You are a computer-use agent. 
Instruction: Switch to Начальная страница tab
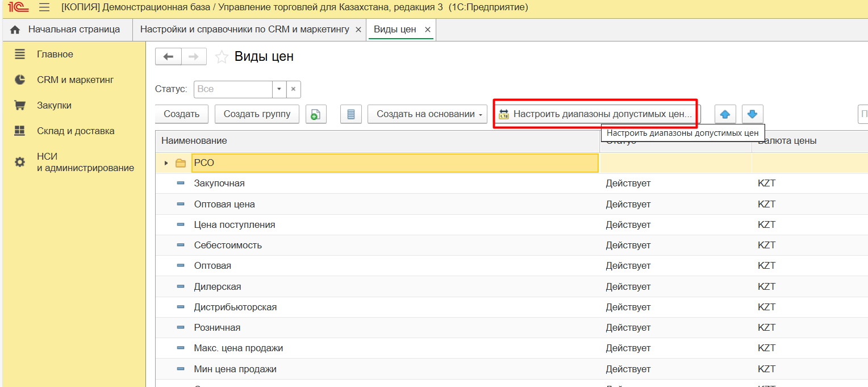67,30
